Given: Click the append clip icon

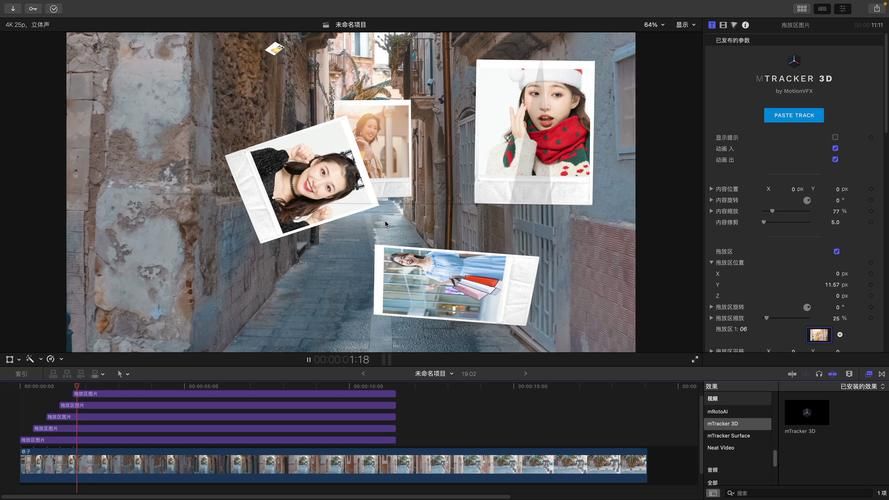Looking at the screenshot, I should pyautogui.click(x=81, y=374).
